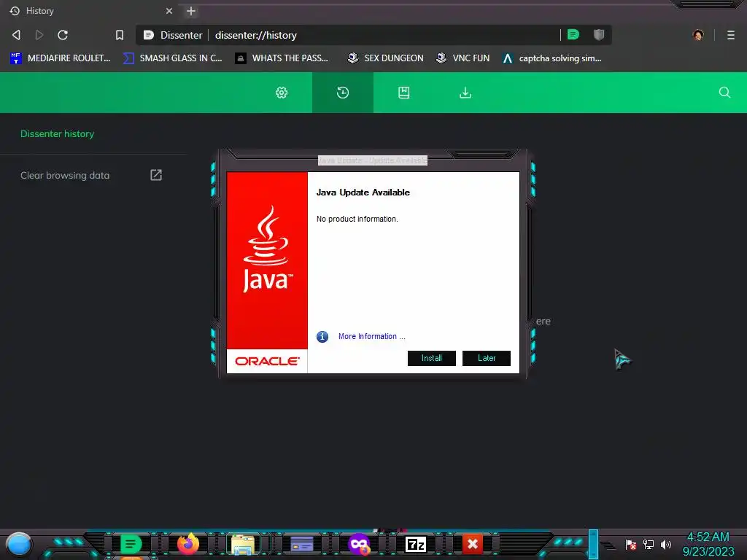Viewport: 747px width, 560px height.
Task: Open the green Dissenter comments icon
Action: click(x=573, y=34)
